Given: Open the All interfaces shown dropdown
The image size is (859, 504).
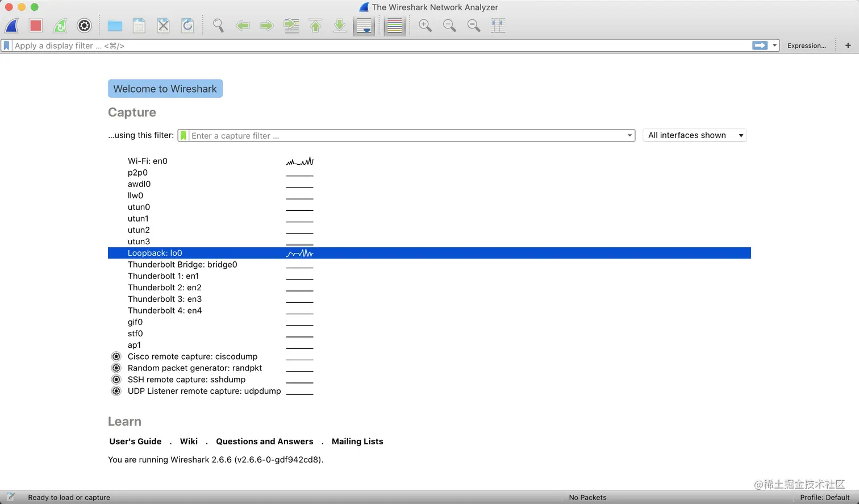Looking at the screenshot, I should click(x=694, y=135).
